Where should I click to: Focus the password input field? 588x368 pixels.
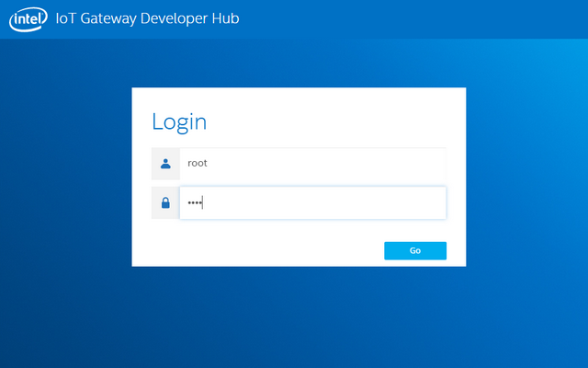312,202
